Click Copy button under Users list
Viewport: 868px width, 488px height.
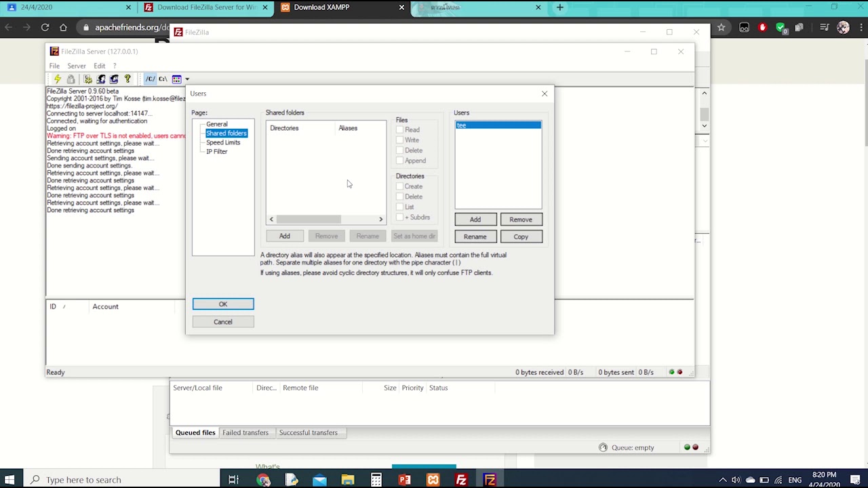tap(521, 237)
